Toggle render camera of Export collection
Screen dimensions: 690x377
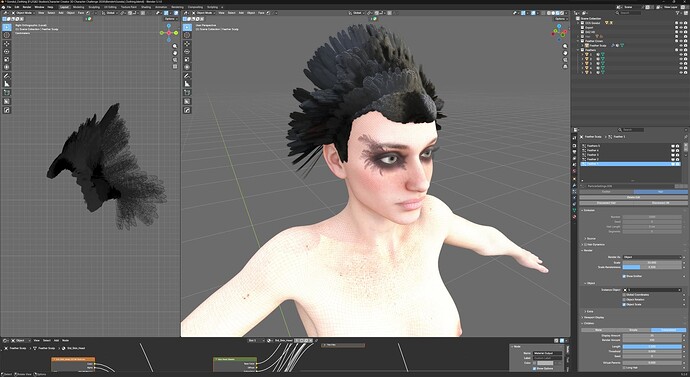click(686, 27)
